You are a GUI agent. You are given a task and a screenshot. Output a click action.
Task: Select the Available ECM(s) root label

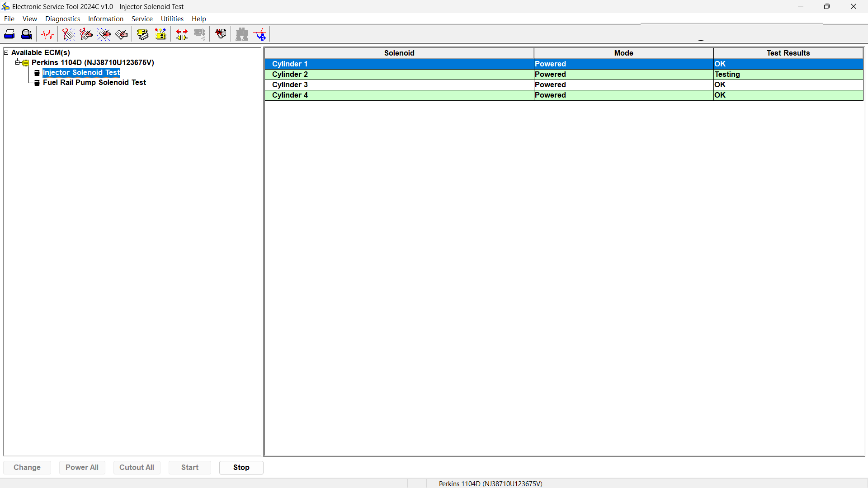tap(41, 53)
